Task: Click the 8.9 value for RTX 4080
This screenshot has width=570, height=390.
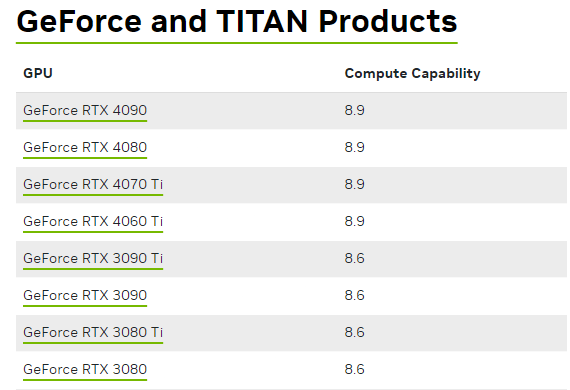Action: (x=354, y=148)
